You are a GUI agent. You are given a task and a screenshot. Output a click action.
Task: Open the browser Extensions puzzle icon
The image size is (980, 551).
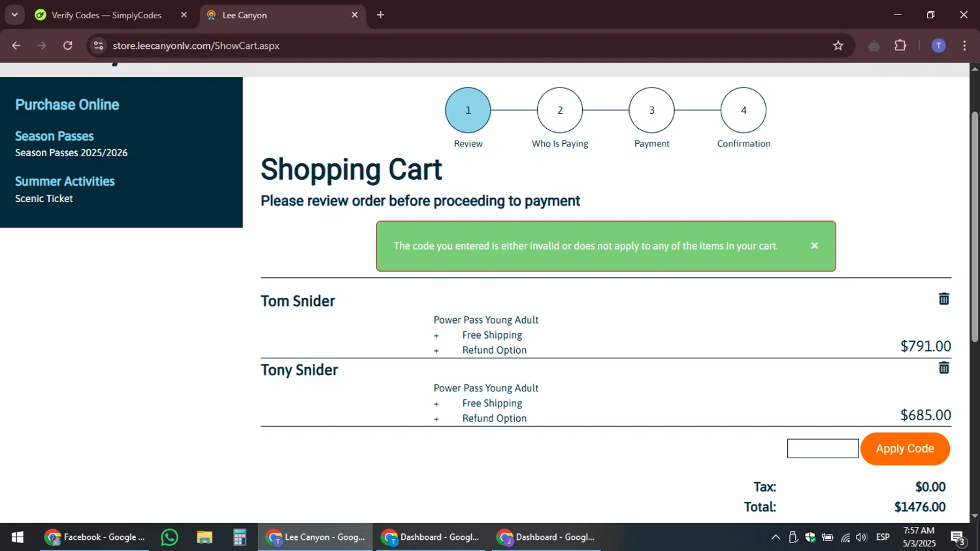900,46
